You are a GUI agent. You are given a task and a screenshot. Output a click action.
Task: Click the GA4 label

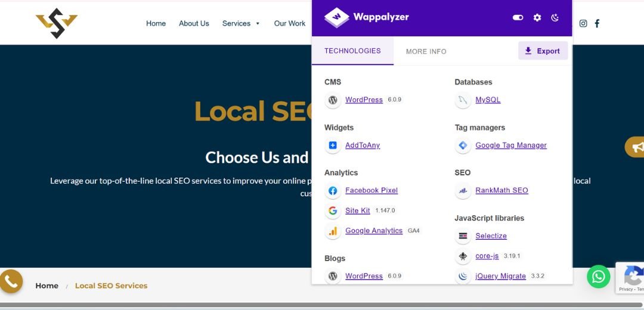pos(414,231)
